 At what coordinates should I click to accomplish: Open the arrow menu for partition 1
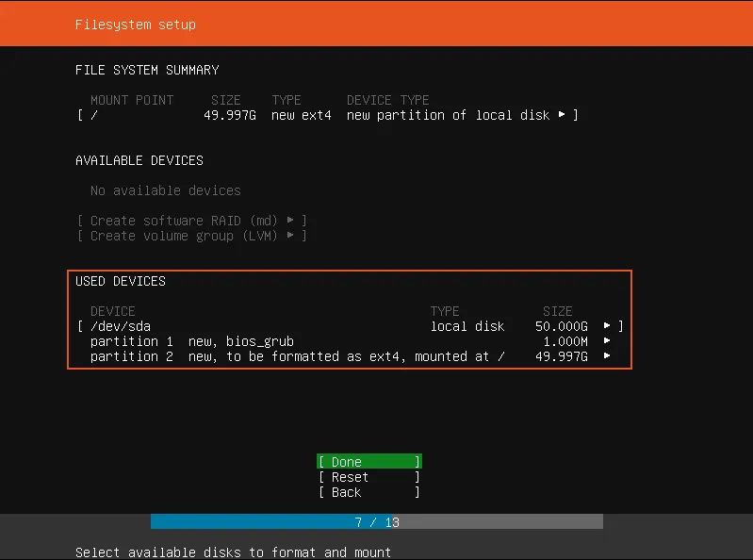point(607,341)
